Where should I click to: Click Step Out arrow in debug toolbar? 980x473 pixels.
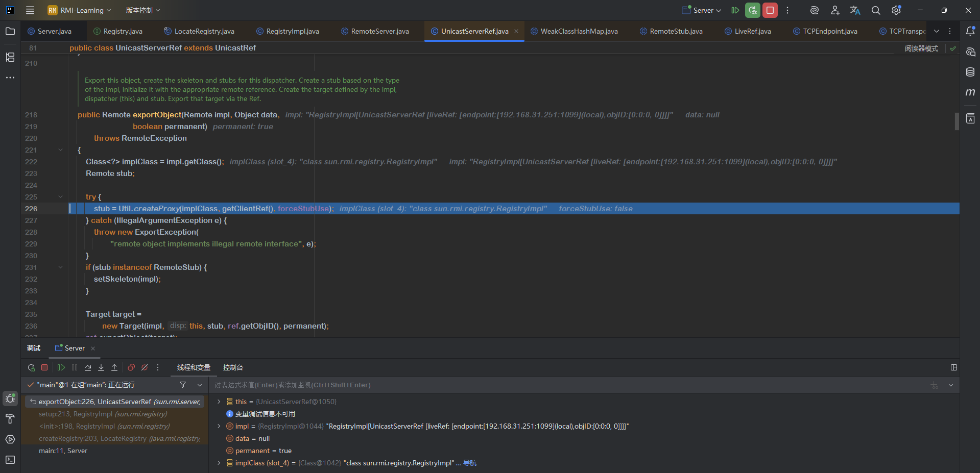point(114,367)
